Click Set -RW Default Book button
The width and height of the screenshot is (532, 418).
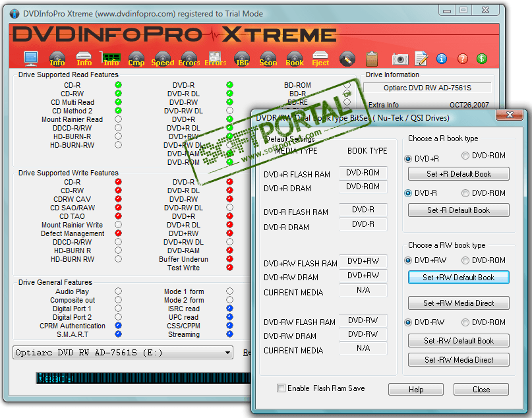coord(459,341)
